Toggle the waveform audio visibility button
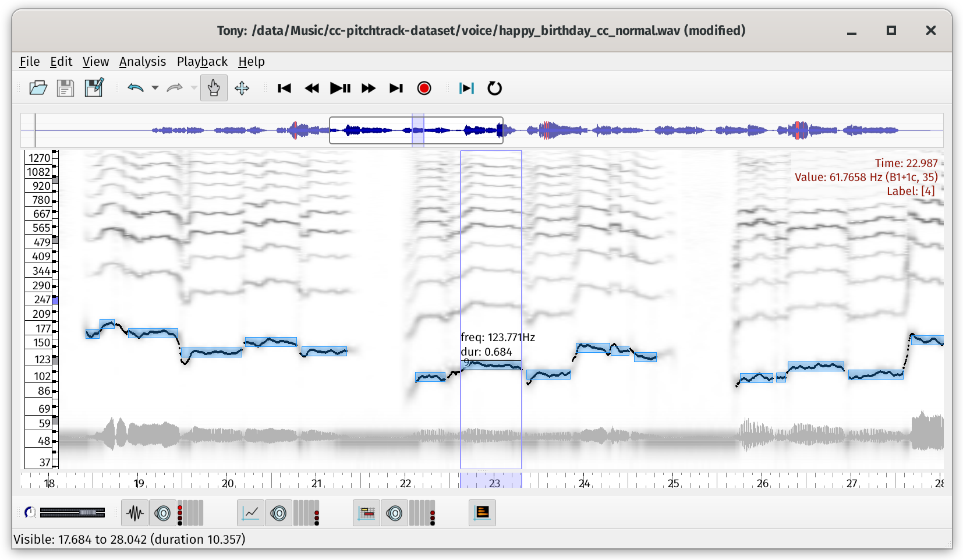The height and width of the screenshot is (560, 963). click(135, 513)
